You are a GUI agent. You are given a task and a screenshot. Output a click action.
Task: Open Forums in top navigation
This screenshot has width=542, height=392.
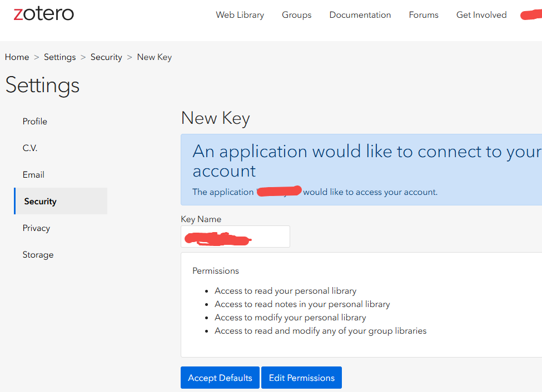(424, 15)
